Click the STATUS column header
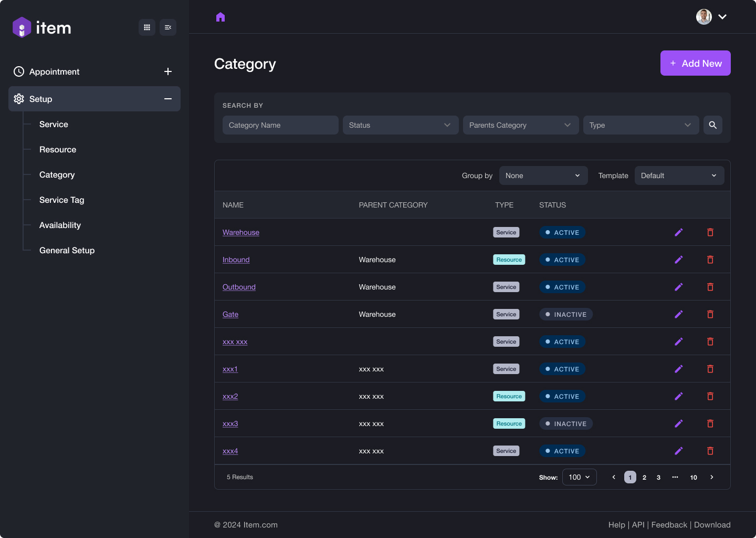This screenshot has height=538, width=756. [553, 205]
